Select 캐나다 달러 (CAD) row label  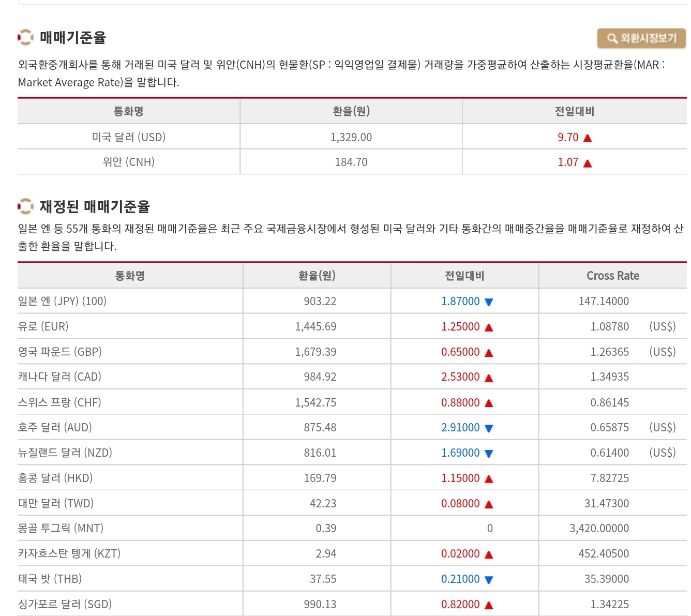tap(59, 377)
